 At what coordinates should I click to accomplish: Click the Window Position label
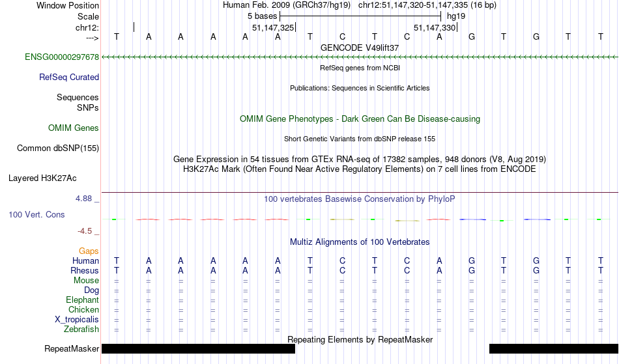68,5
